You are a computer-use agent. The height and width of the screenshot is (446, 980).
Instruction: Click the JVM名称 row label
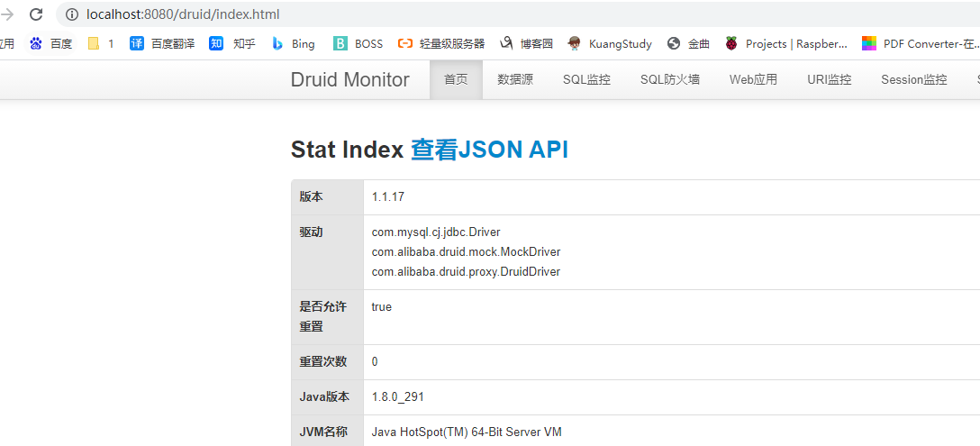point(323,432)
